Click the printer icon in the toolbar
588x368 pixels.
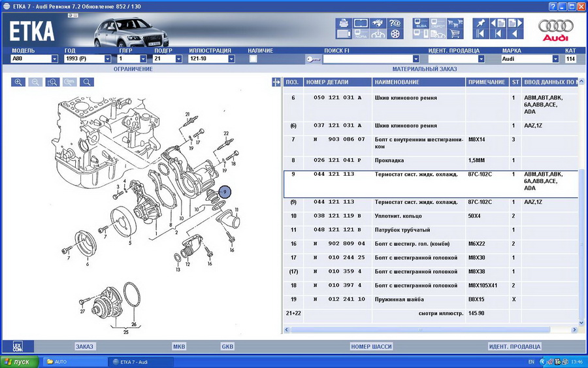tap(344, 24)
